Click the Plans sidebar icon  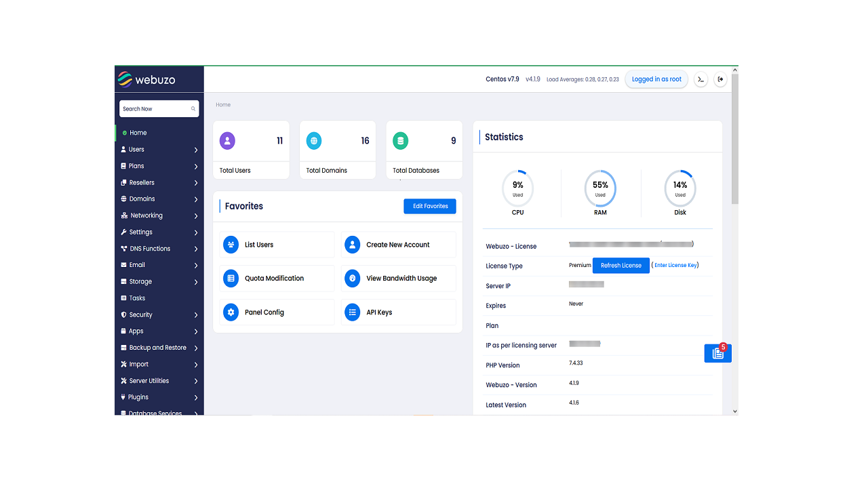click(123, 166)
